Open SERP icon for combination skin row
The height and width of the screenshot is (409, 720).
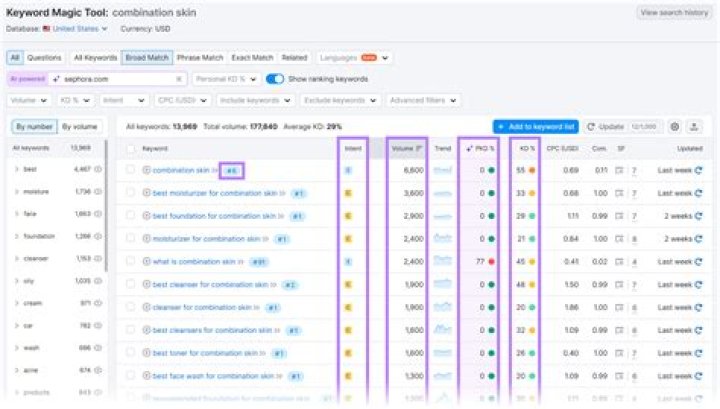pyautogui.click(x=619, y=170)
